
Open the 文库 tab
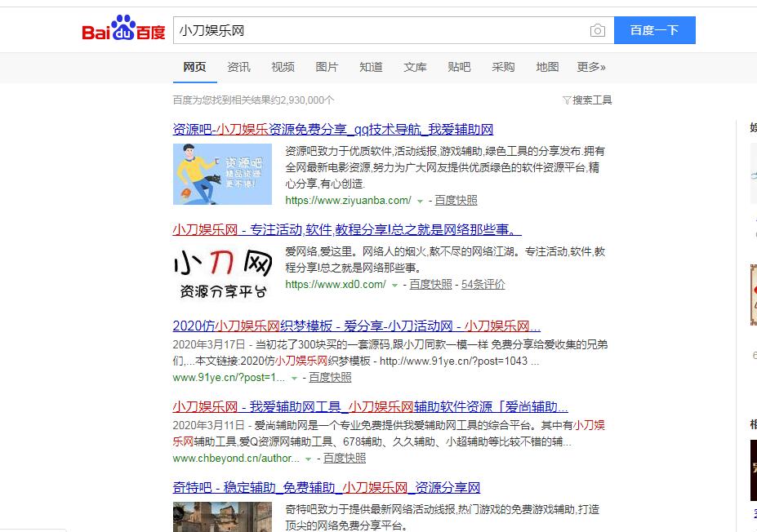pyautogui.click(x=415, y=67)
